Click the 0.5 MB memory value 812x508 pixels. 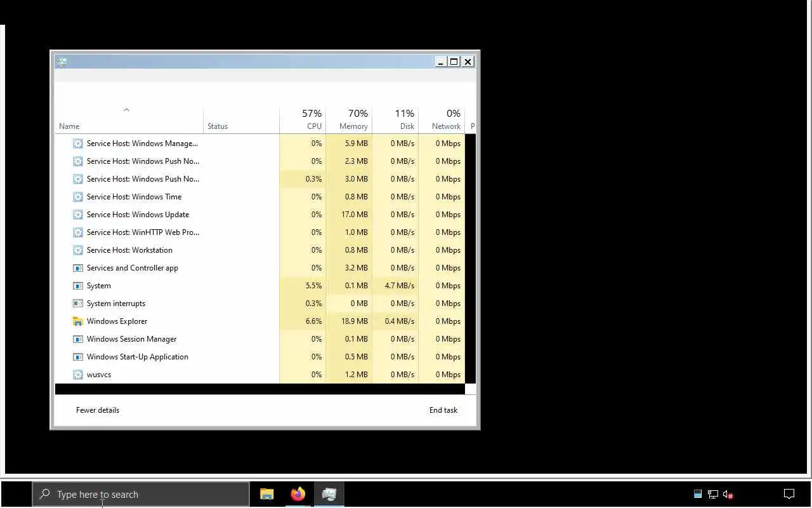[x=357, y=357]
